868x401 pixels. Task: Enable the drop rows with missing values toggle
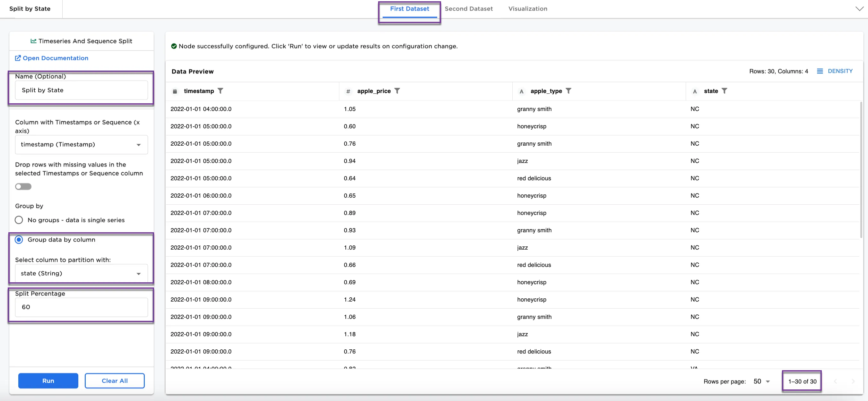(x=23, y=186)
